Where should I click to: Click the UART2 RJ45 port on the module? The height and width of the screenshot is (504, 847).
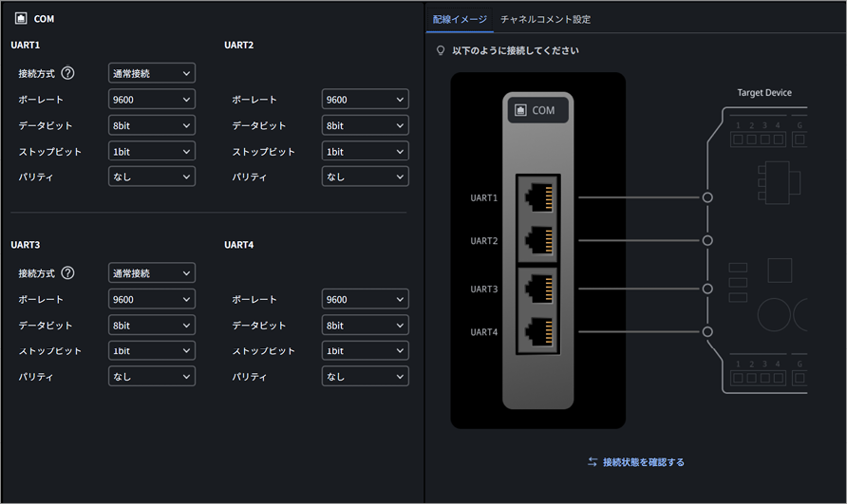(538, 240)
